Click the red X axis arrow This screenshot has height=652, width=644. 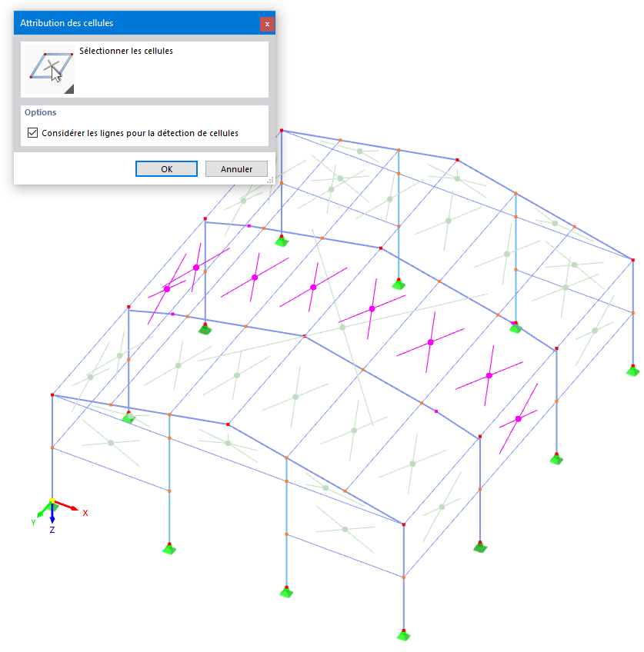point(67,505)
